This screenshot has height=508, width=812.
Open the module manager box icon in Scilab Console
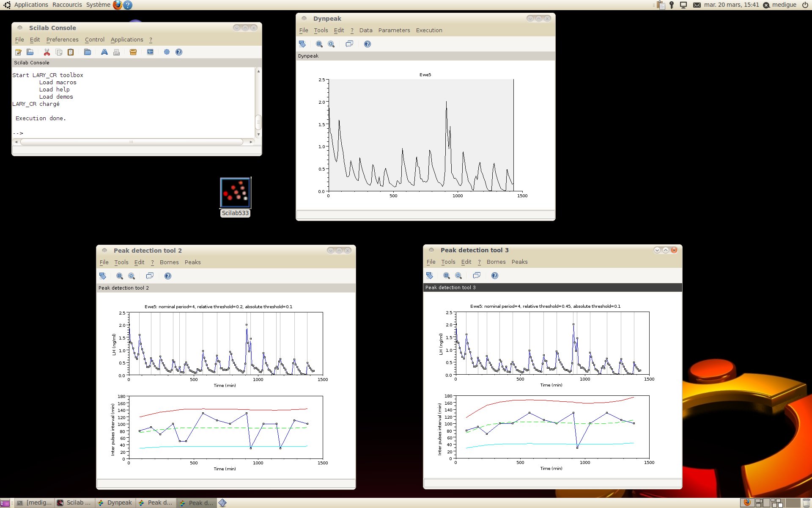[133, 52]
